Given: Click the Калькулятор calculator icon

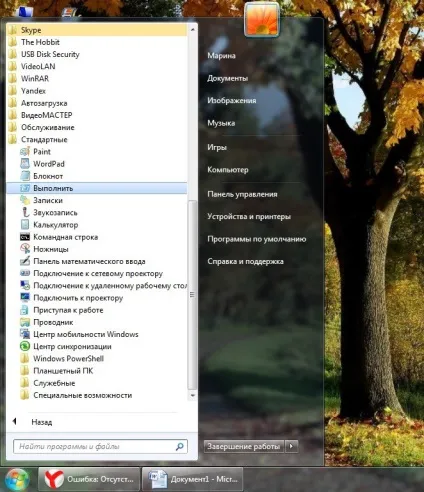Looking at the screenshot, I should 25,224.
